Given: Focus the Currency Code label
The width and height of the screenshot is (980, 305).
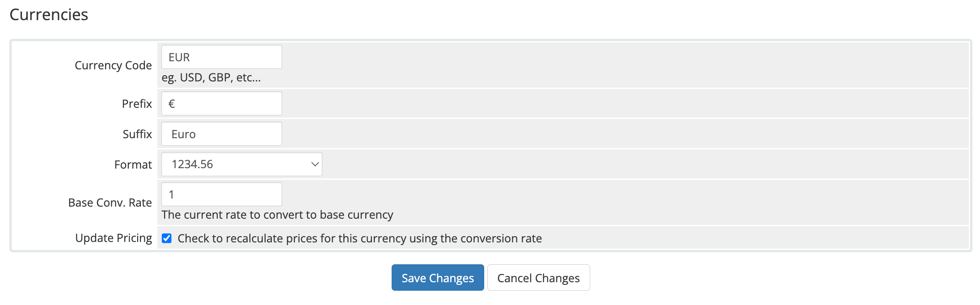Looking at the screenshot, I should pyautogui.click(x=113, y=65).
